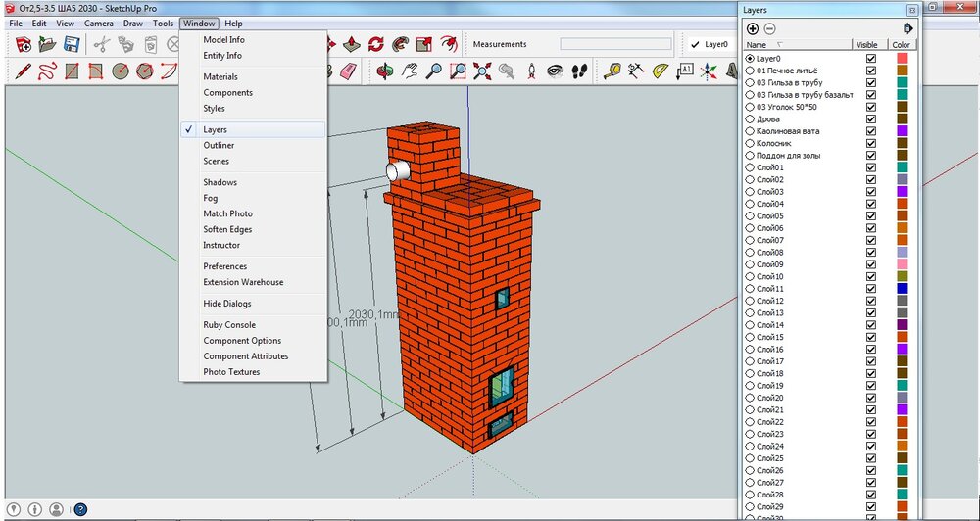Activate the Orbit camera tool

(x=385, y=71)
